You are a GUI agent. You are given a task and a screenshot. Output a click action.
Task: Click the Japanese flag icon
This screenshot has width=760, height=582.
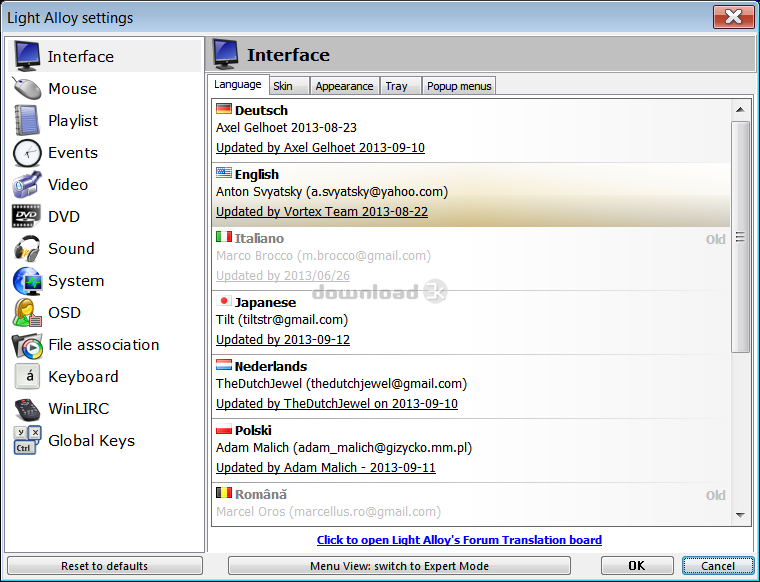click(224, 301)
